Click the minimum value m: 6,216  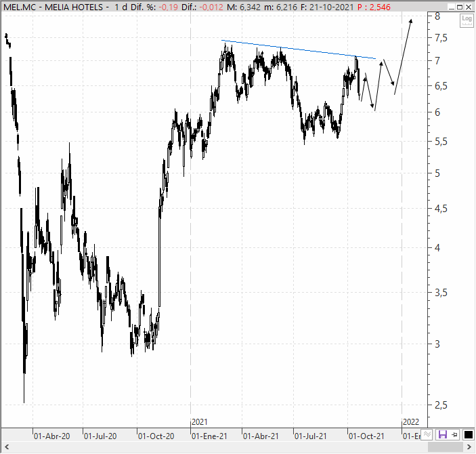[x=280, y=7]
